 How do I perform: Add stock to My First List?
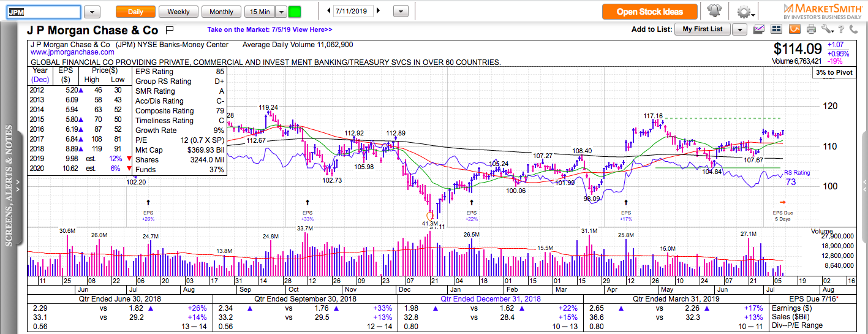(x=703, y=29)
